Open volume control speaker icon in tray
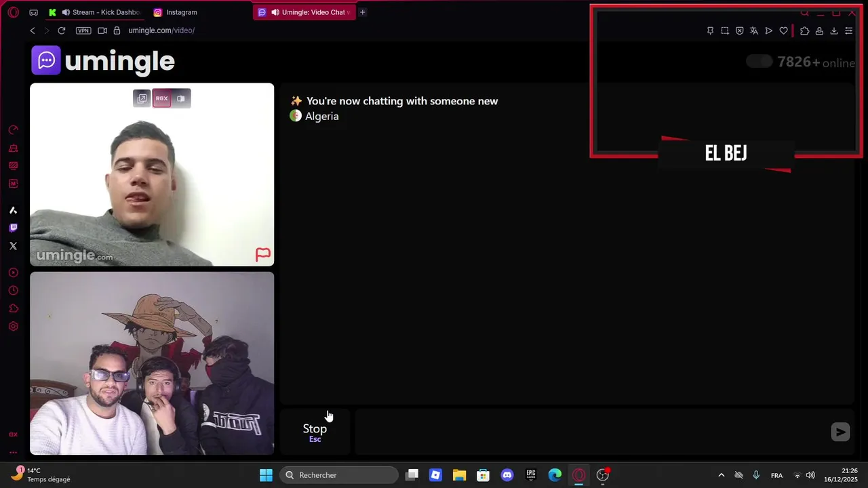The image size is (868, 488). pyautogui.click(x=810, y=475)
